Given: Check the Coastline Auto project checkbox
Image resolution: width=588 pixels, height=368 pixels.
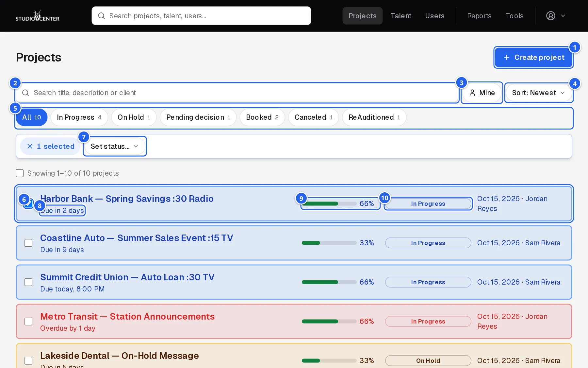Looking at the screenshot, I should tap(29, 243).
